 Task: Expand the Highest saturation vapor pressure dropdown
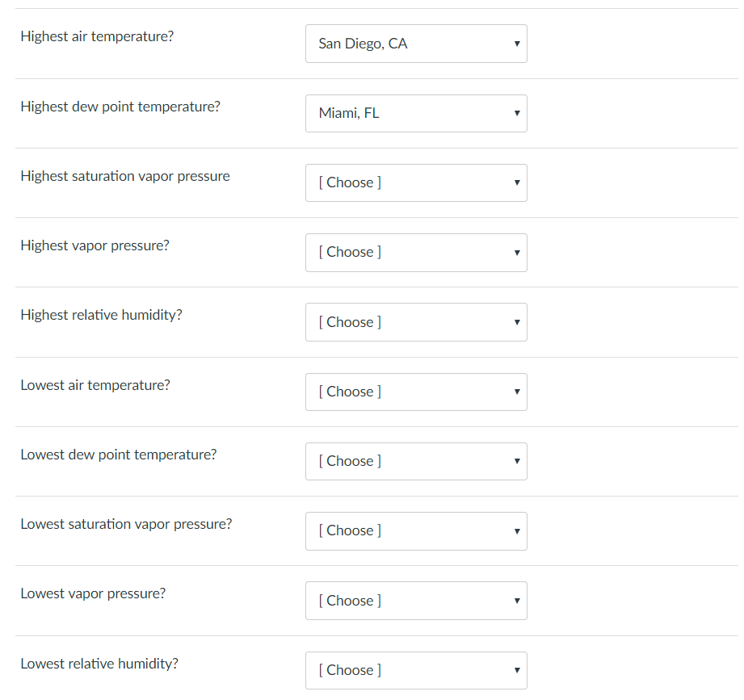(x=415, y=182)
